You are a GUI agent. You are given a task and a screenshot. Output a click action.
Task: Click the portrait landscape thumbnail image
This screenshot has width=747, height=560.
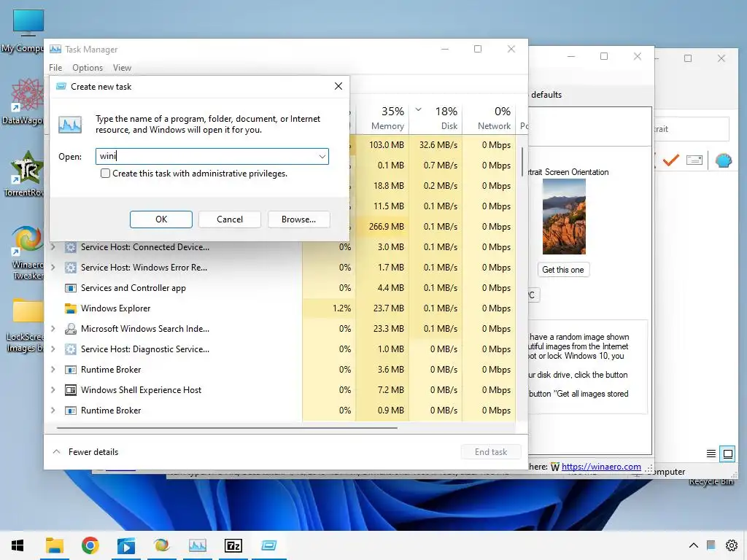564,217
